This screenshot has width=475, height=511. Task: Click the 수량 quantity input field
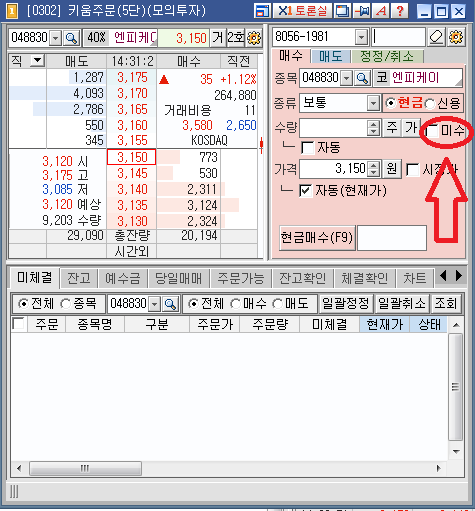point(333,128)
